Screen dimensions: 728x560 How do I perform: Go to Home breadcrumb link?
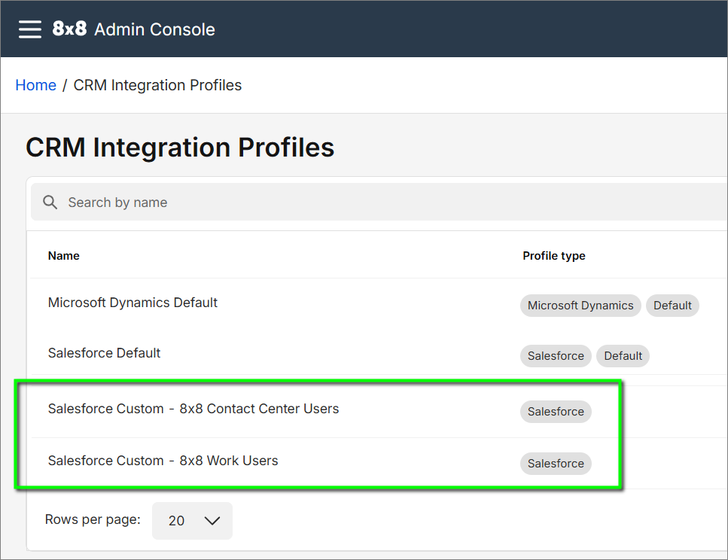pyautogui.click(x=35, y=85)
